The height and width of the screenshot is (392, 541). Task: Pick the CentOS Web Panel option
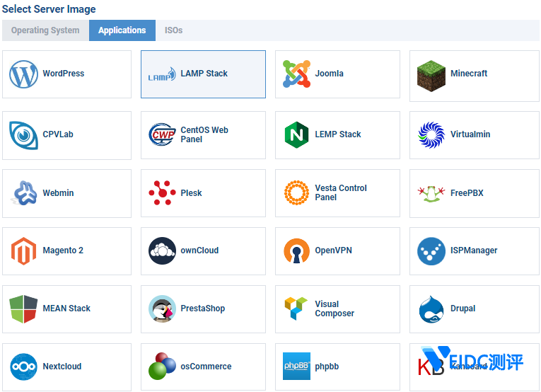point(203,134)
